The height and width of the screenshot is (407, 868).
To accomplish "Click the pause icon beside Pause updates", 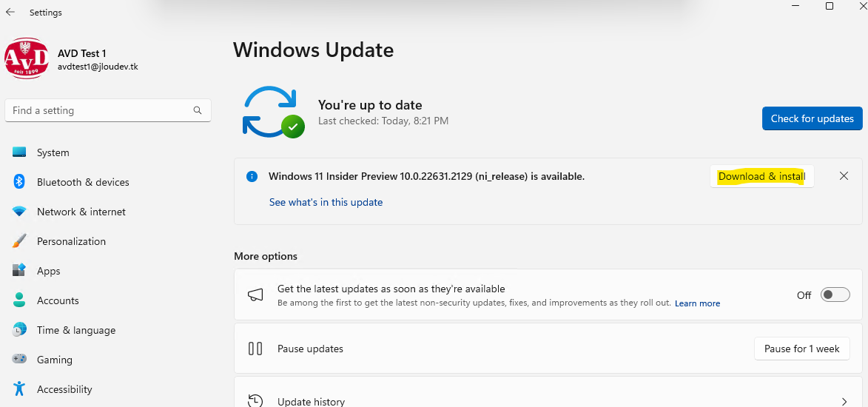I will tap(255, 349).
